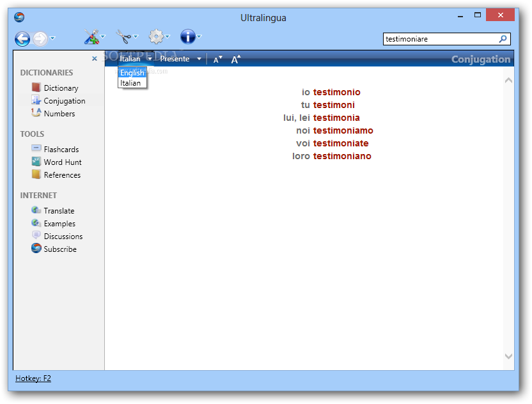Click the conjugated form testimonio
This screenshot has width=532, height=404.
pyautogui.click(x=336, y=92)
